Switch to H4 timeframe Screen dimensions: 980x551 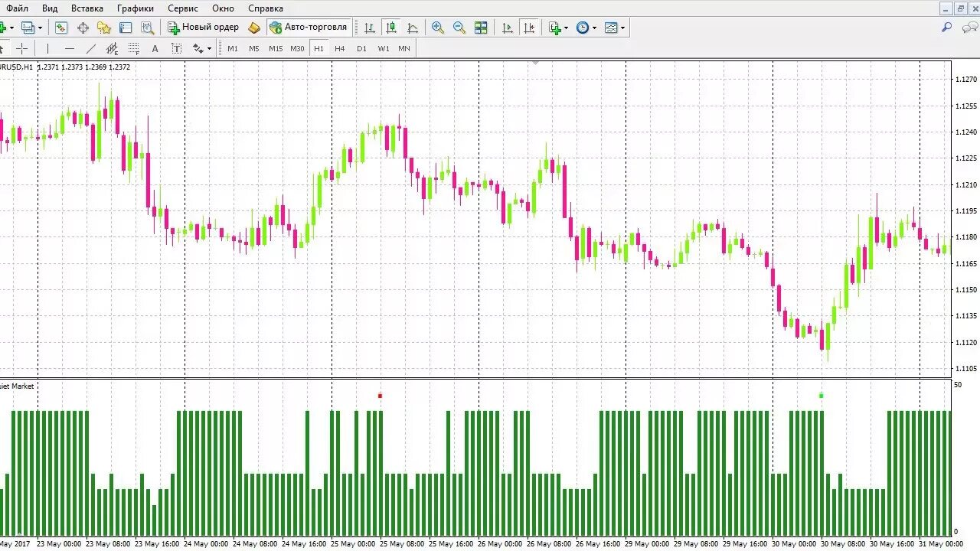point(340,48)
